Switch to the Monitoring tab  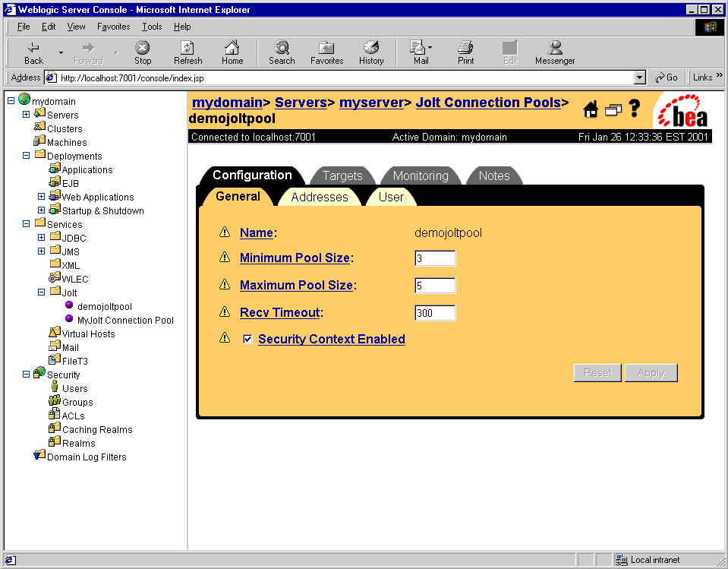[421, 175]
